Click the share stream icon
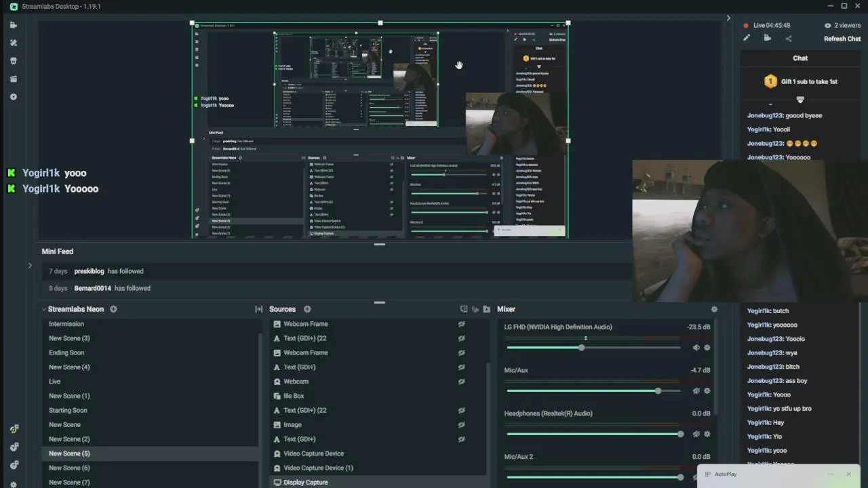868x488 pixels. tap(789, 39)
